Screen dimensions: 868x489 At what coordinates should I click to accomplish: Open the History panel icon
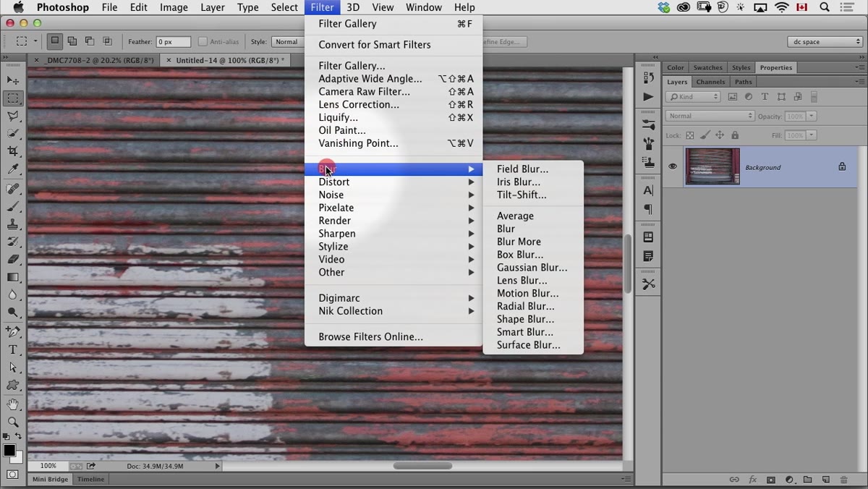(648, 78)
